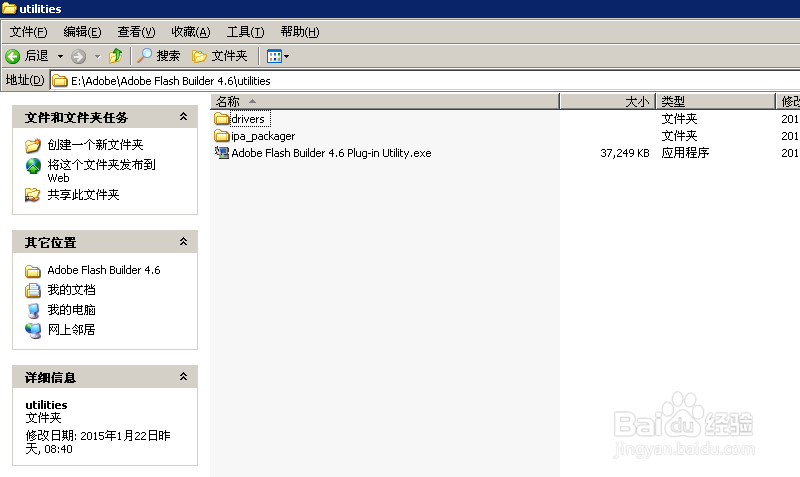Open the 收藏(A) menu
800x477 pixels.
click(190, 32)
